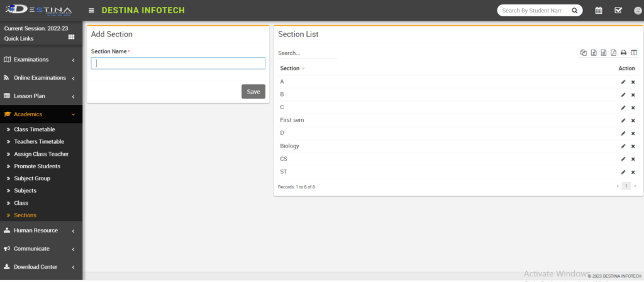The image size is (644, 282).
Task: Click the Save button
Action: tap(253, 92)
